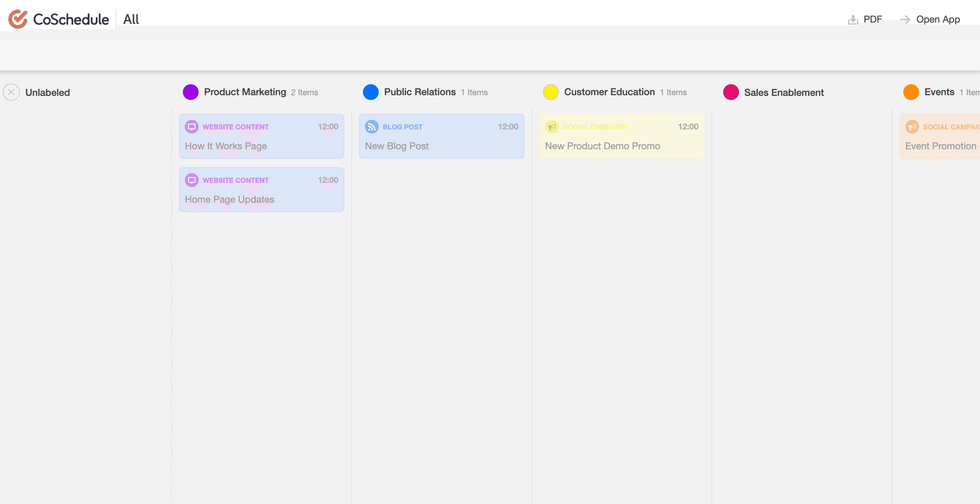Viewport: 980px width, 504px height.
Task: Click the blog post RSS icon
Action: pos(372,127)
